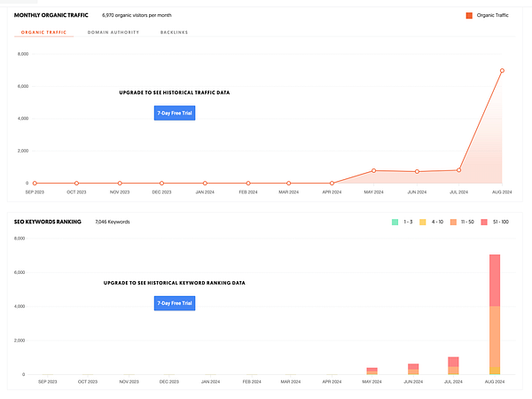Toggle the green 1 - 3 legend swatch
Screen dimensions: 532x399
pos(395,222)
